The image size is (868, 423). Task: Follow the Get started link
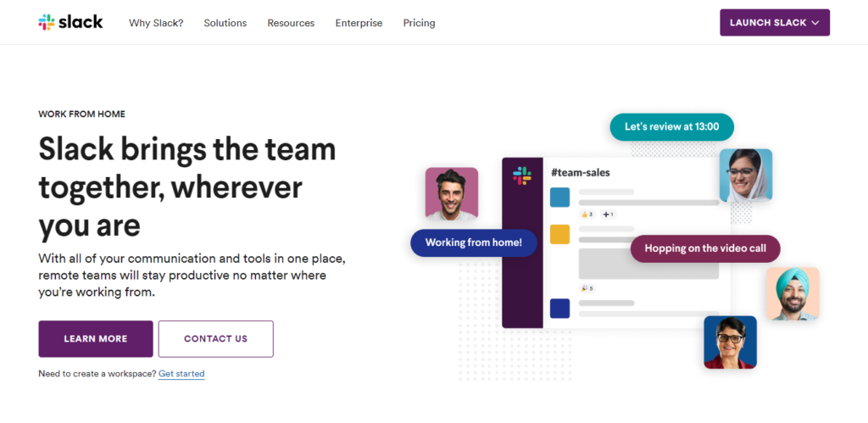(181, 374)
